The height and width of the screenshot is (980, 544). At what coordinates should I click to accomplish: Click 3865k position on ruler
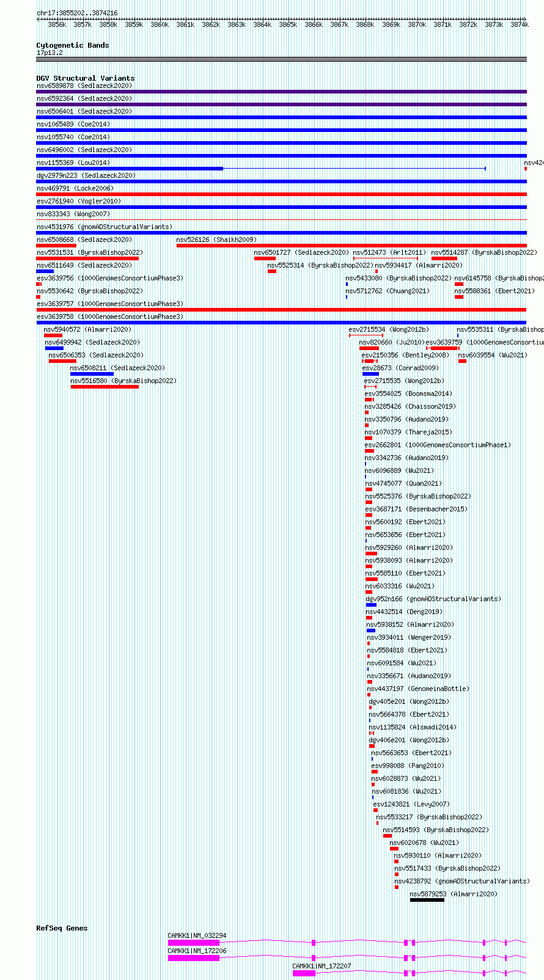point(288,24)
